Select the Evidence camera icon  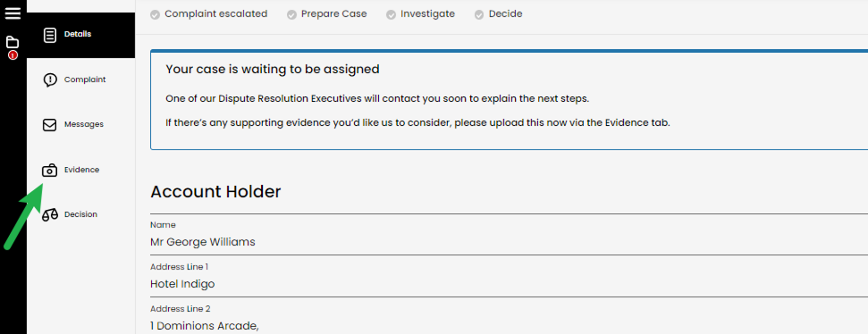50,171
